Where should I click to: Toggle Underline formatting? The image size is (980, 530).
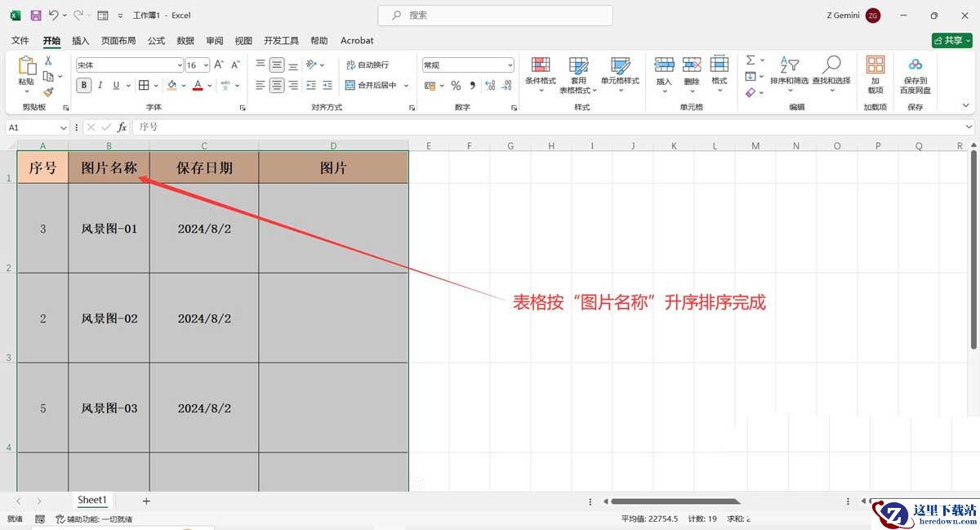[116, 85]
